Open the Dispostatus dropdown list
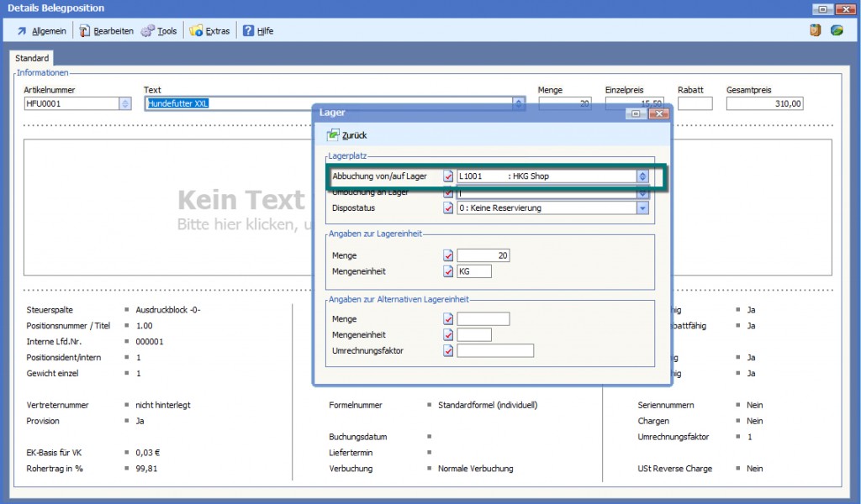This screenshot has height=504, width=861. (642, 208)
